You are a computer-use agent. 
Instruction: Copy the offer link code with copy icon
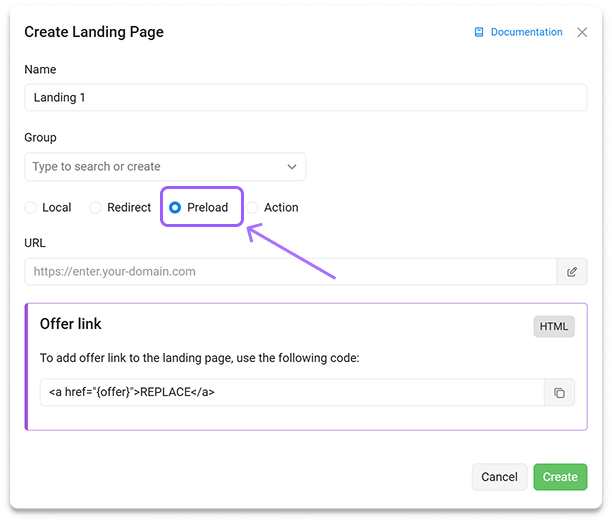click(560, 393)
